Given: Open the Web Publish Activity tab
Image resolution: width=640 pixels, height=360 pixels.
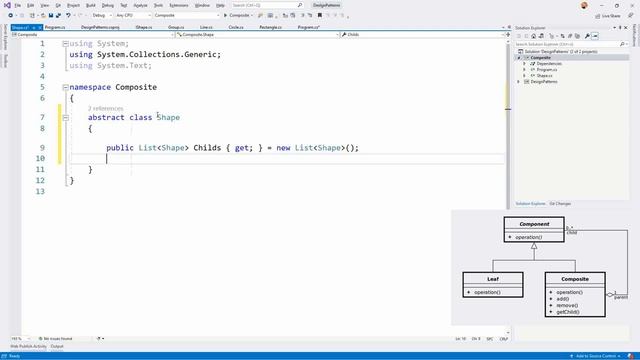Looking at the screenshot, I should pos(28,346).
